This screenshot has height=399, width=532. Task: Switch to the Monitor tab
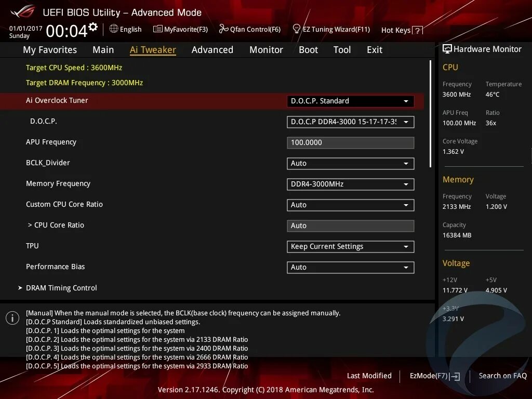[x=266, y=50]
